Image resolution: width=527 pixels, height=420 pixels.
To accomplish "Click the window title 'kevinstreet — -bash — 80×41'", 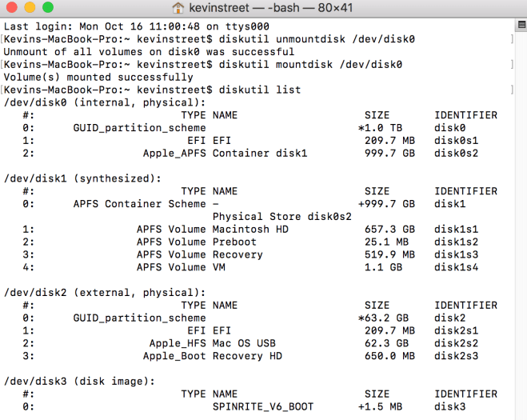I will click(x=273, y=8).
